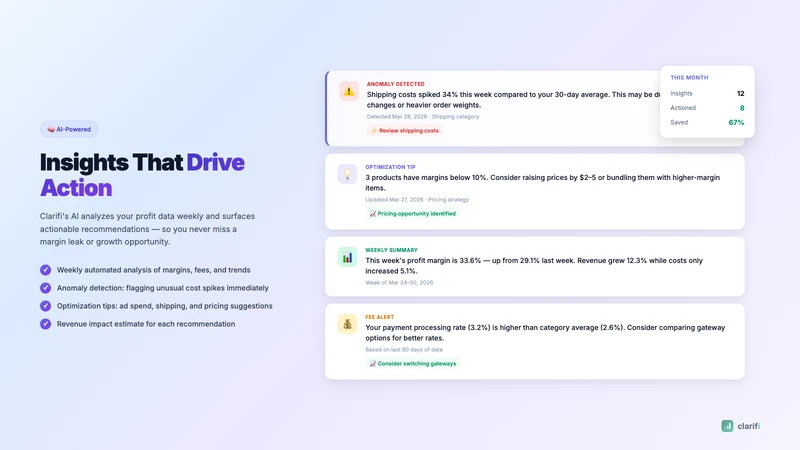Image resolution: width=800 pixels, height=450 pixels.
Task: Click THIS MONTH heading in stats card
Action: [x=689, y=78]
